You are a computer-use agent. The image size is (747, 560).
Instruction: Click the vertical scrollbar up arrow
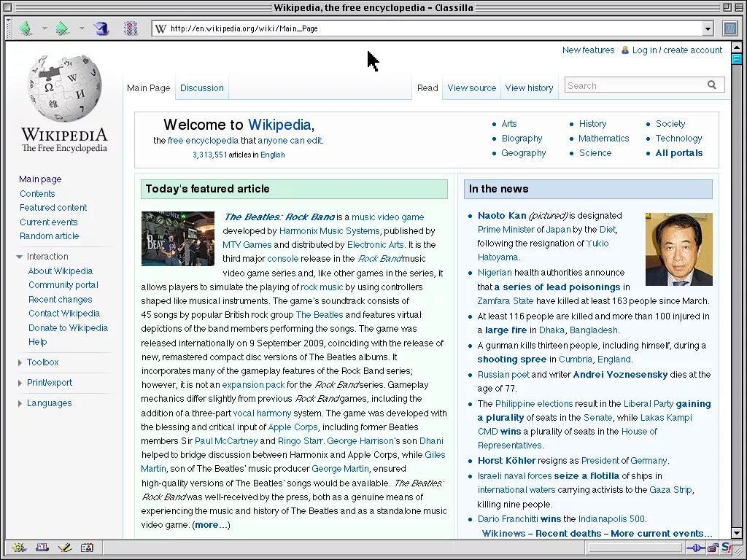pos(737,47)
